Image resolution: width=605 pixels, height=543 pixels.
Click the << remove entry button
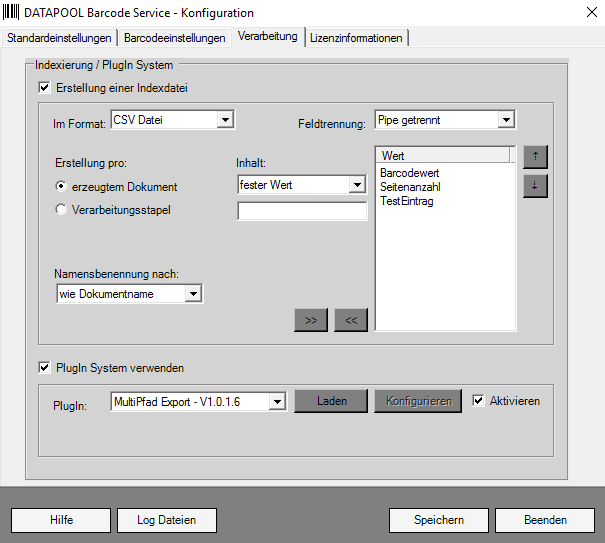tap(351, 319)
